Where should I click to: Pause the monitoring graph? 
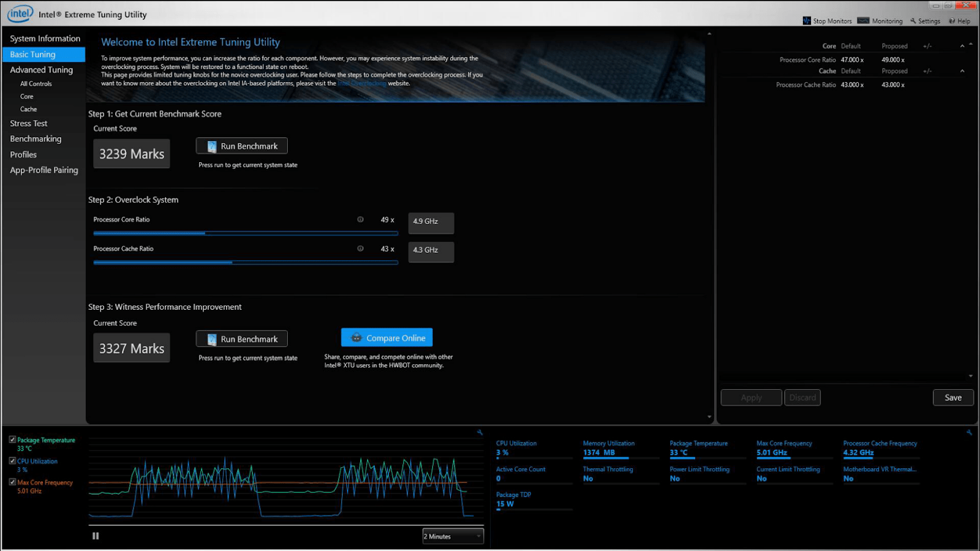click(x=96, y=535)
